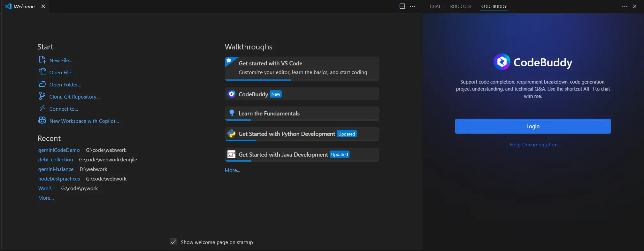Click Open File... link

click(x=62, y=72)
